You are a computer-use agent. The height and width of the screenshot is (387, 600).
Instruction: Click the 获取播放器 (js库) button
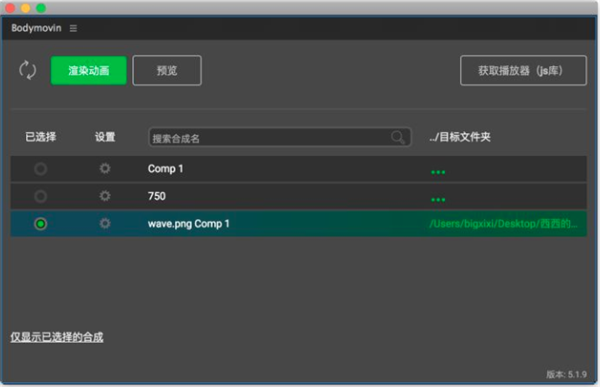coord(523,70)
